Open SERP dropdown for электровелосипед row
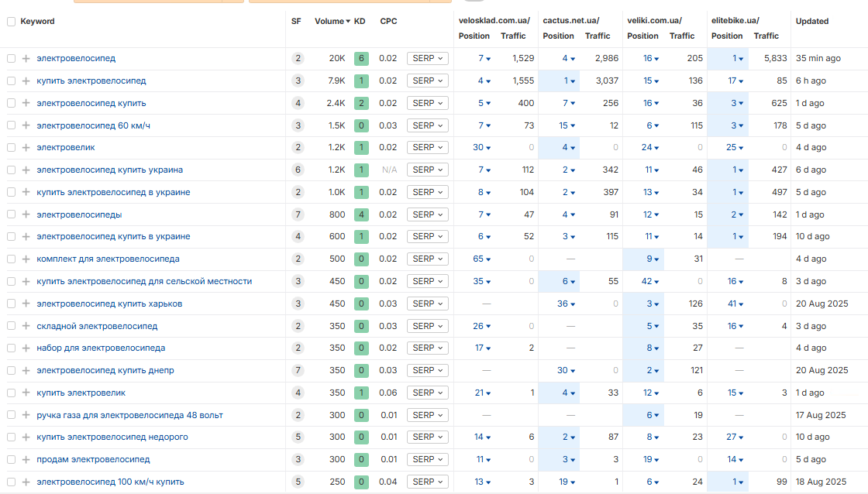This screenshot has width=868, height=494. (427, 58)
